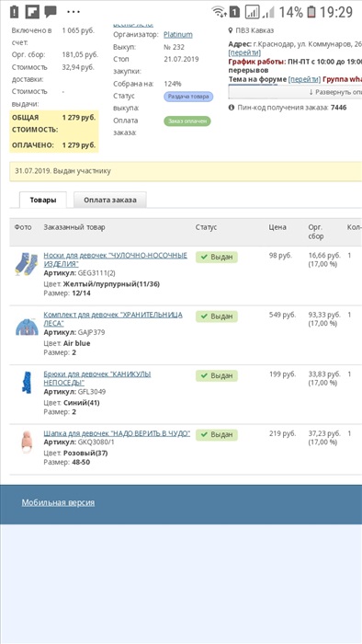
Task: Tap the info icon beside the pickup PIN code
Action: [x=232, y=108]
